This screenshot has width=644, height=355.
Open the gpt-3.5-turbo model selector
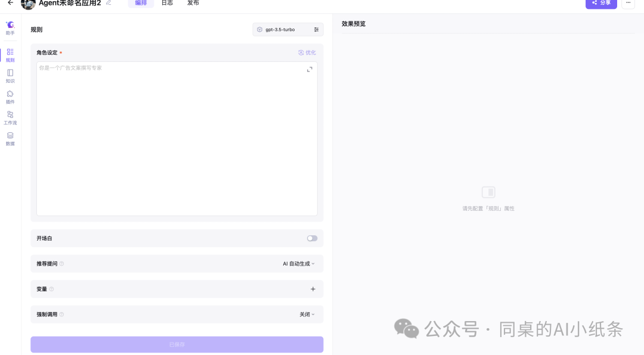pyautogui.click(x=280, y=29)
